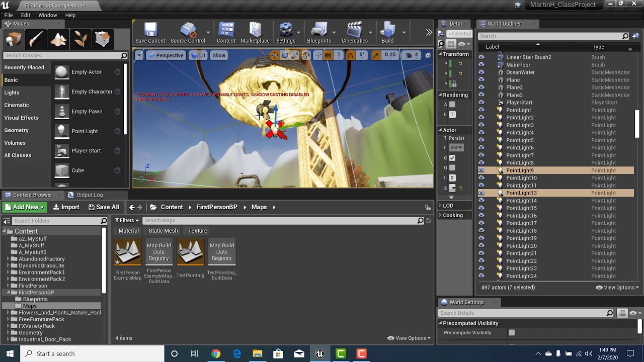The height and width of the screenshot is (362, 644).
Task: Toggle visibility of the OceanWater actor
Action: click(x=481, y=72)
